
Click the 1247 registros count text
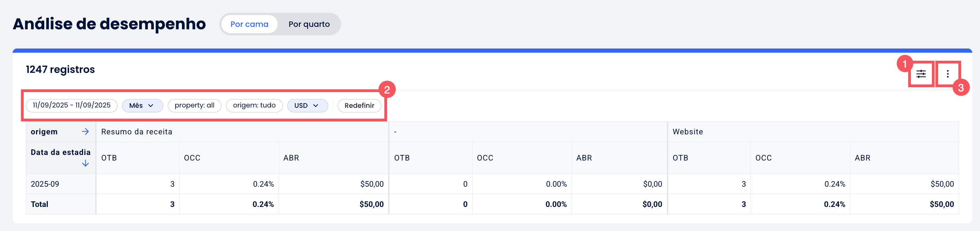pos(60,70)
